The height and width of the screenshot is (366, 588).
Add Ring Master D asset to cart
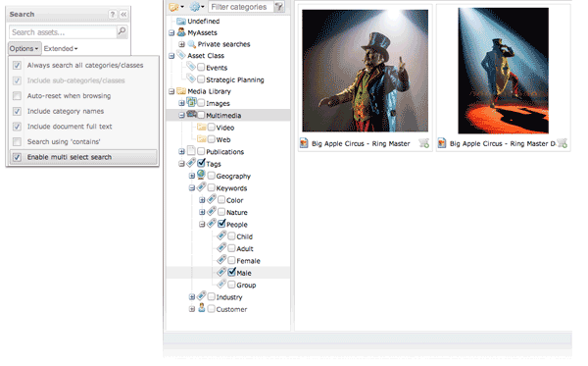tap(562, 143)
